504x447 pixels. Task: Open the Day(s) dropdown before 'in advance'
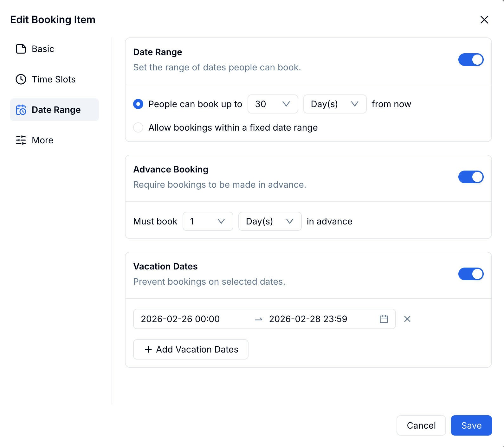270,221
